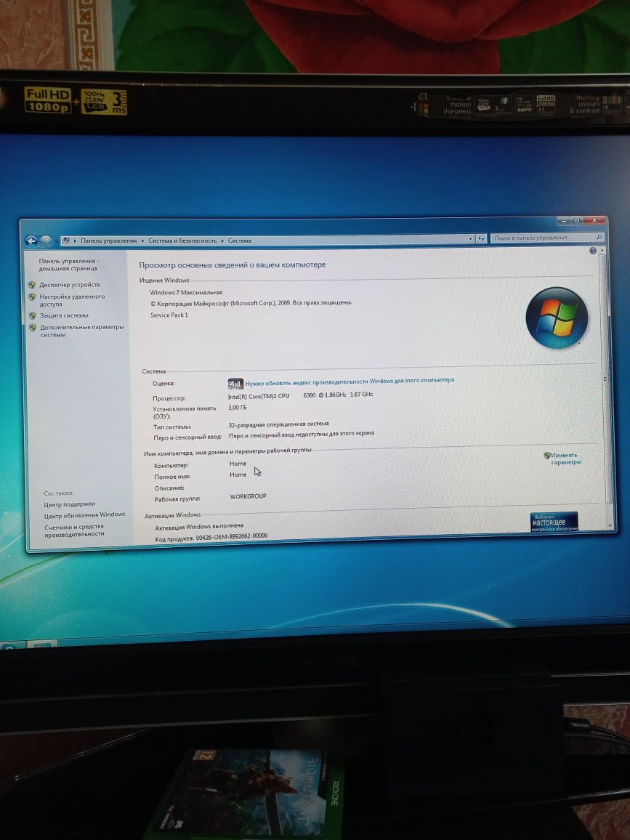
Task: Close the System window
Action: tap(594, 219)
